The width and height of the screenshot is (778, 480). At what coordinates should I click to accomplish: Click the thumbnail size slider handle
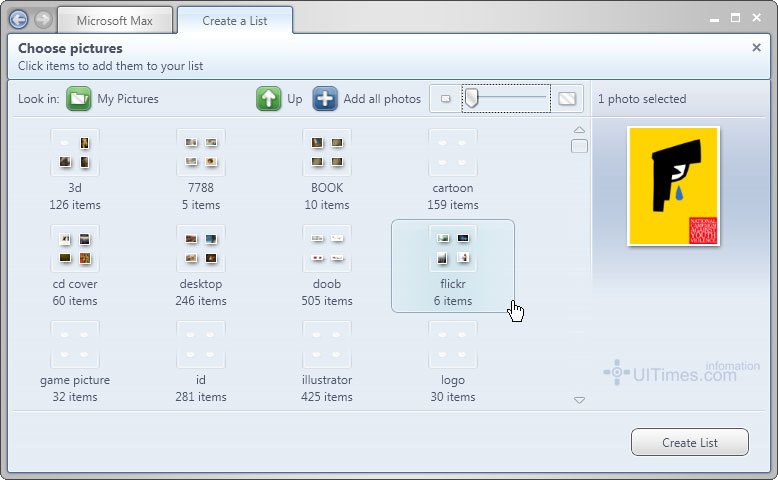tap(472, 98)
